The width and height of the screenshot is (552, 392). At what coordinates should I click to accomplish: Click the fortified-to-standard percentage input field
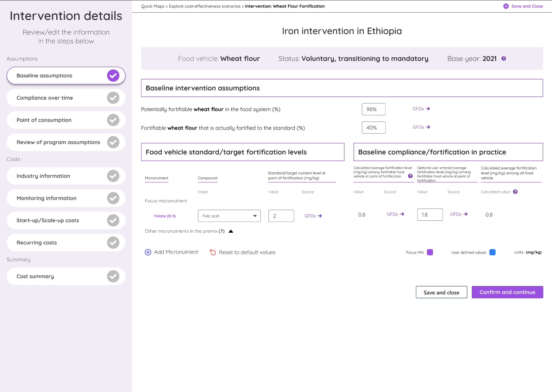(x=373, y=127)
